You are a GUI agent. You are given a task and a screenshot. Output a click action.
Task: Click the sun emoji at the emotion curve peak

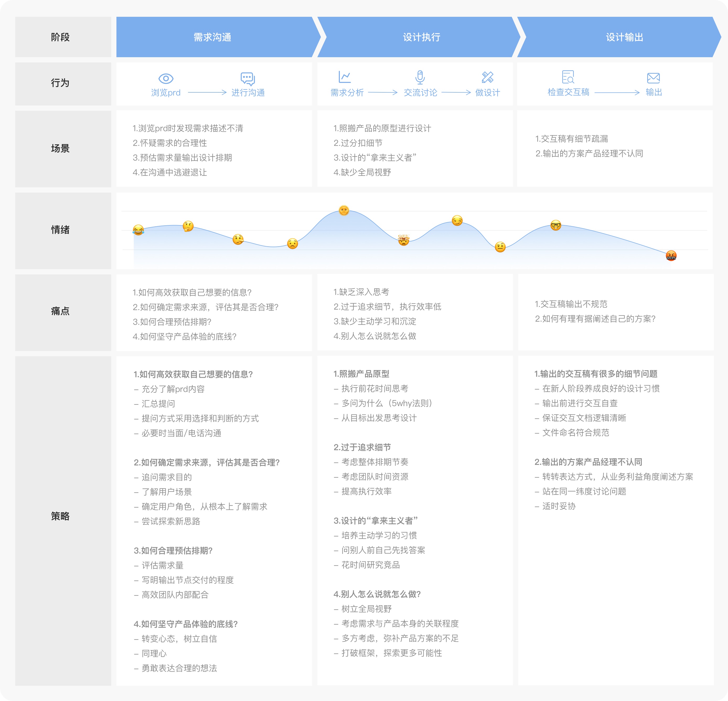(x=344, y=211)
